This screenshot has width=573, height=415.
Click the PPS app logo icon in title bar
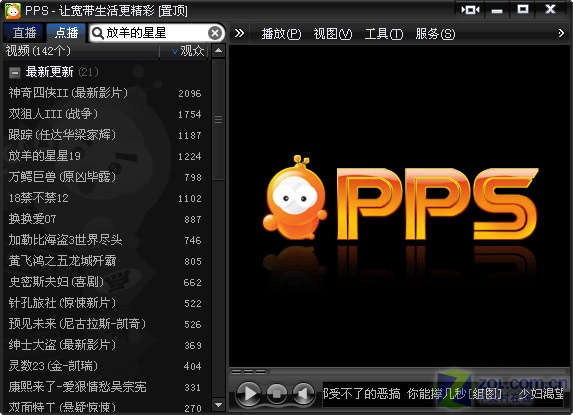(x=13, y=11)
